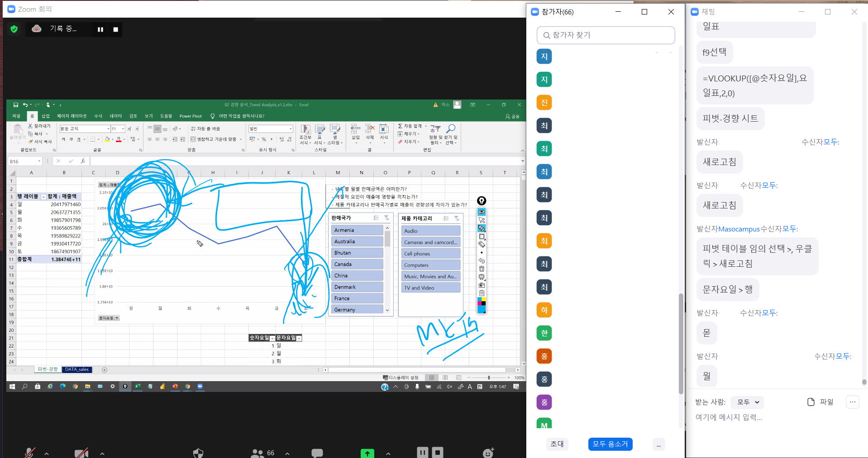
Task: Click the 초대 invite button
Action: point(557,444)
